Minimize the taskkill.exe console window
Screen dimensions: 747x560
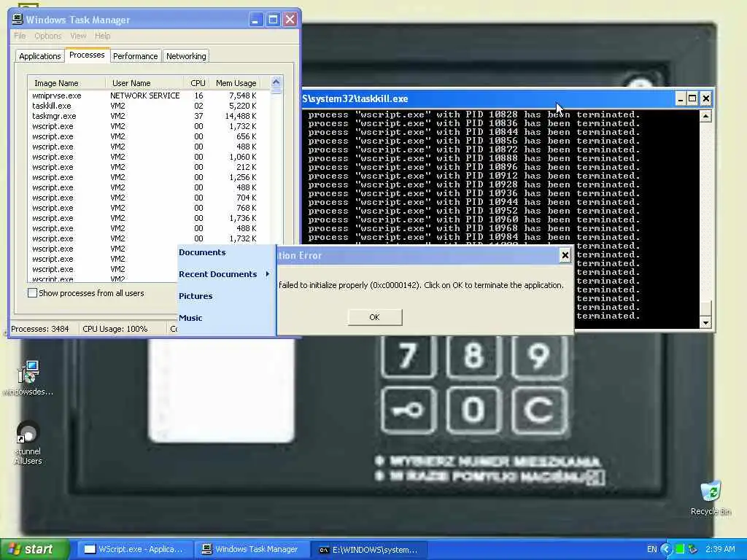[x=681, y=98]
